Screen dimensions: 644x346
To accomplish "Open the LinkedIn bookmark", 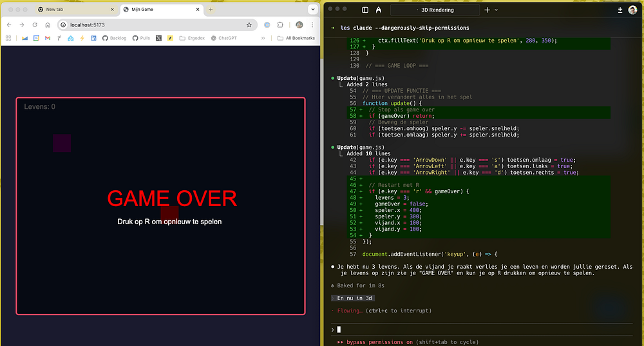I will tap(93, 38).
